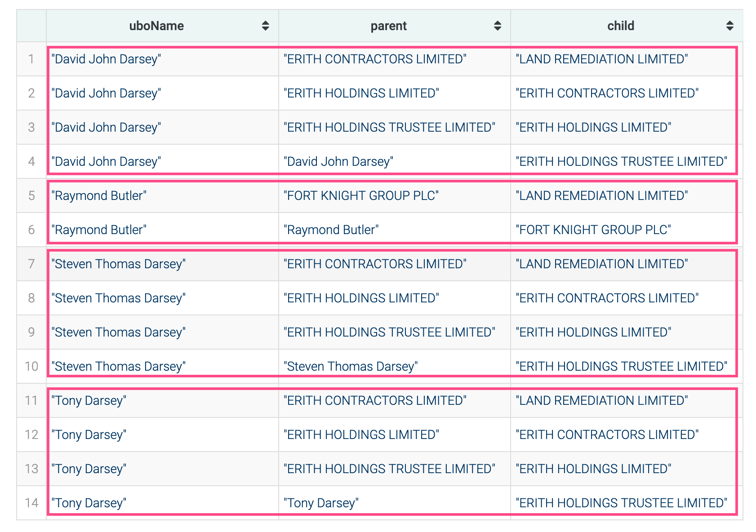Click the child column header label
The height and width of the screenshot is (532, 756).
pyautogui.click(x=621, y=26)
